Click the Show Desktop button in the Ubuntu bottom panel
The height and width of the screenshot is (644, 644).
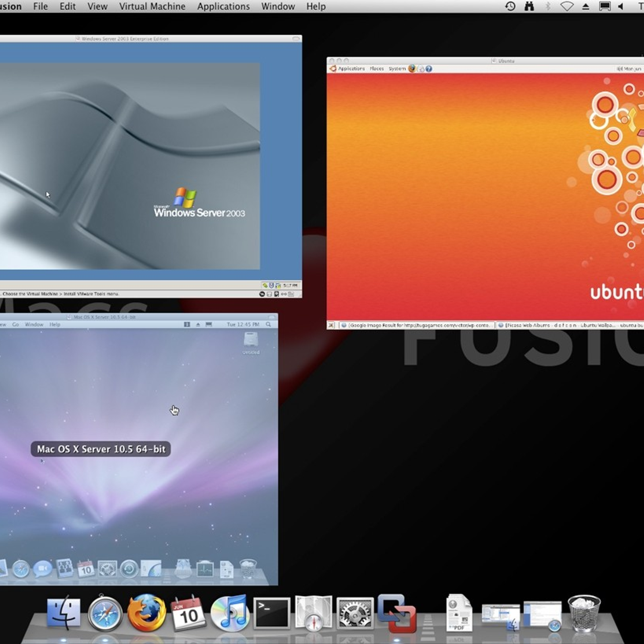point(331,325)
